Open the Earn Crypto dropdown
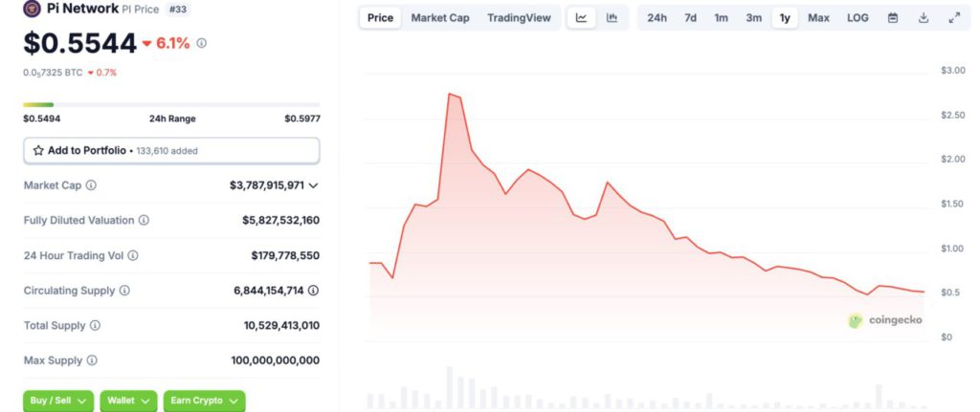The width and height of the screenshot is (980, 412). pos(205,401)
